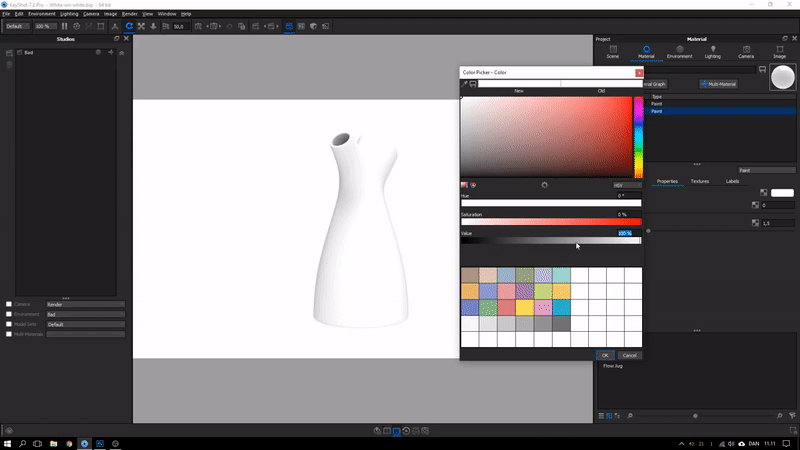This screenshot has height=450, width=800.
Task: Open the Default workspace dropdown in toolbar
Action: click(x=17, y=26)
